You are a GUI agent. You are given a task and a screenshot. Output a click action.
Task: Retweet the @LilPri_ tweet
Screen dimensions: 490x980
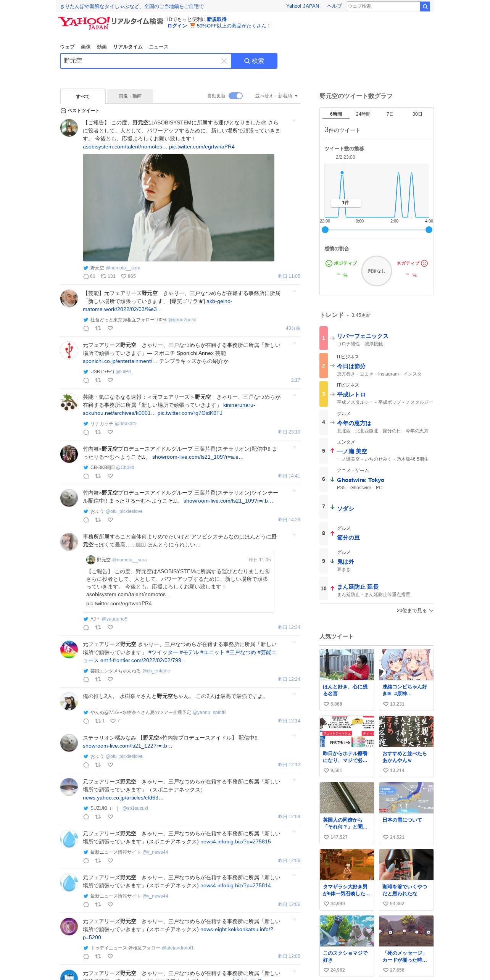coord(98,380)
